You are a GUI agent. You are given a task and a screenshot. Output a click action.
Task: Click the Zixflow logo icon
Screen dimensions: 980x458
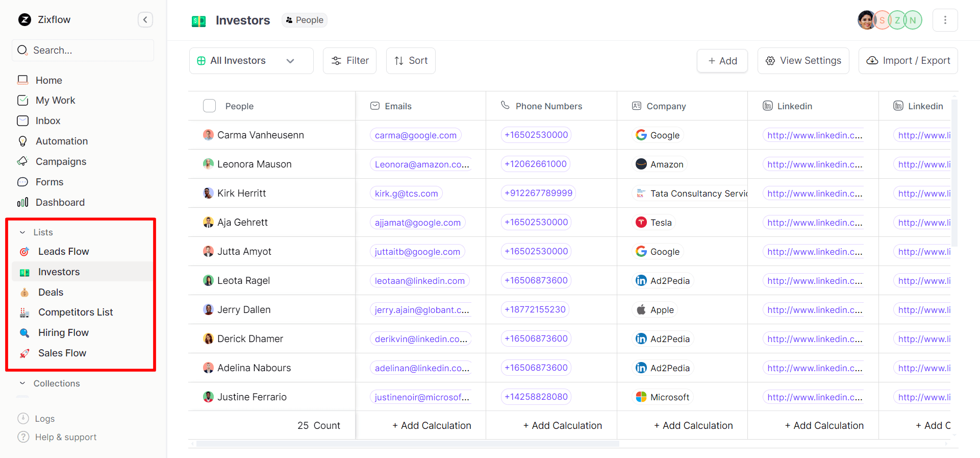pos(24,20)
